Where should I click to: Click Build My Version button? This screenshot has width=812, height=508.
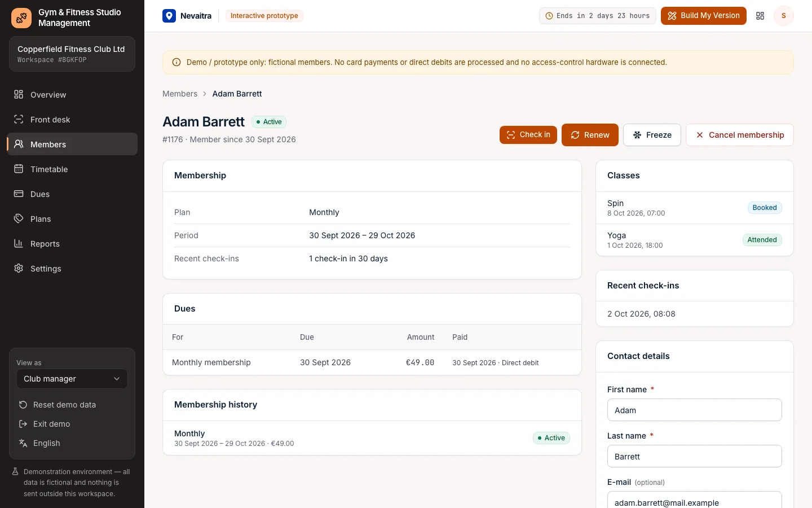click(703, 16)
